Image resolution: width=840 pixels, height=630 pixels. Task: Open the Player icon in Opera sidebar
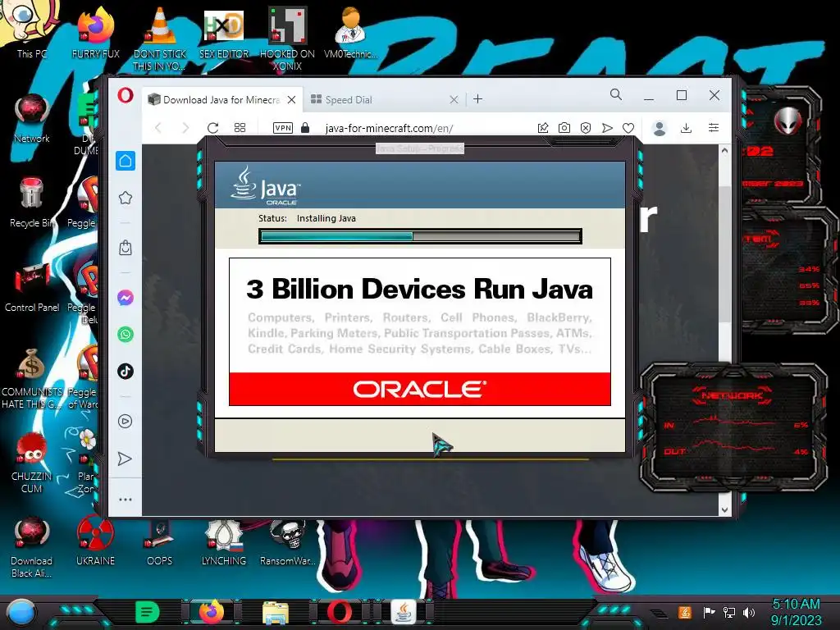(x=125, y=421)
